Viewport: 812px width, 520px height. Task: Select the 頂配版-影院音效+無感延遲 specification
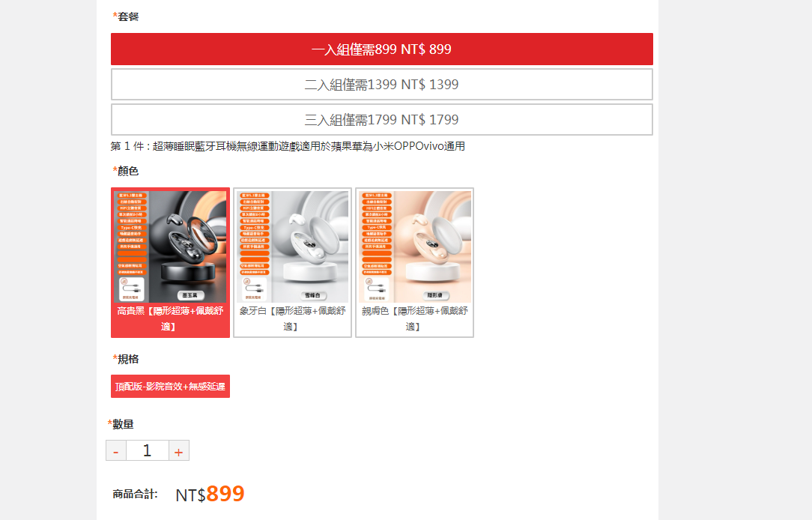point(170,387)
